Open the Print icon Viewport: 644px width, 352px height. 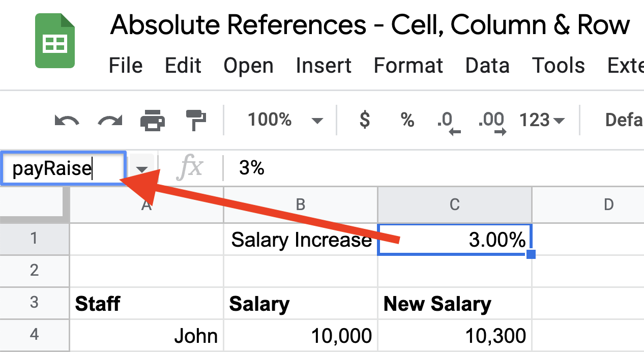point(153,120)
